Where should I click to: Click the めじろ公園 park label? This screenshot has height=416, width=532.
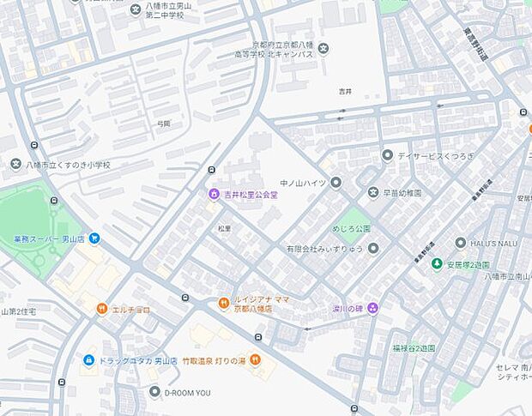point(351,228)
